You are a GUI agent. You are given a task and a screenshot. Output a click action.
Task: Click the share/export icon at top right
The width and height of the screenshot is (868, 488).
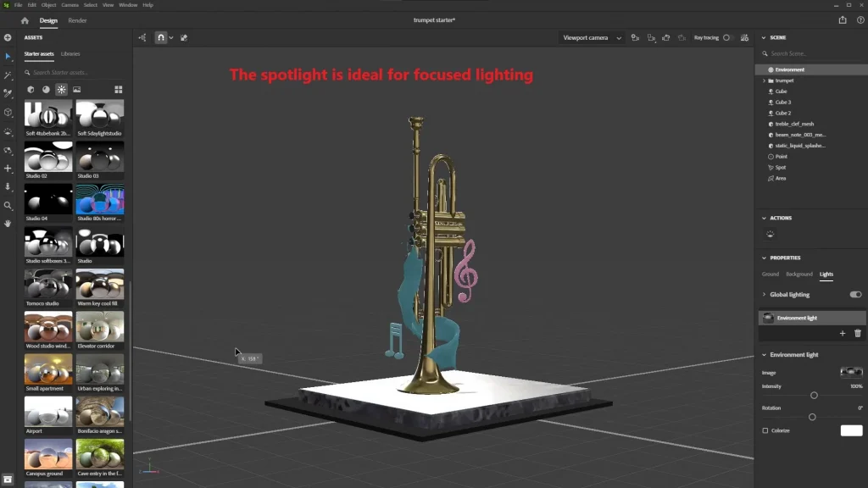(843, 20)
